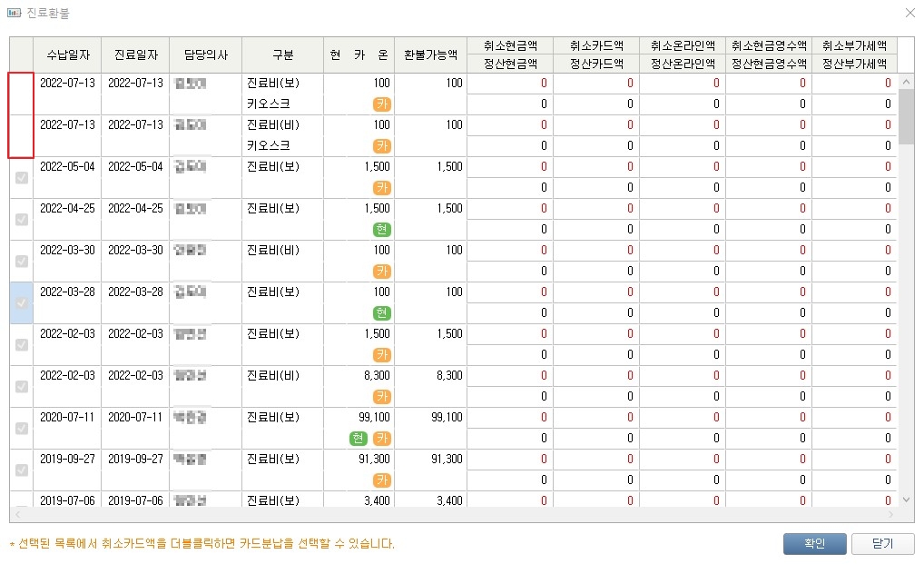
Task: Check the 2019-09-27 row checkbox
Action: point(22,470)
